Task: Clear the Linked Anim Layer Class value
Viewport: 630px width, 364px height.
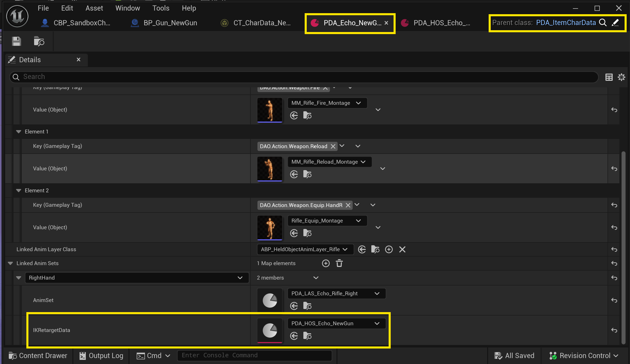Action: [x=402, y=249]
